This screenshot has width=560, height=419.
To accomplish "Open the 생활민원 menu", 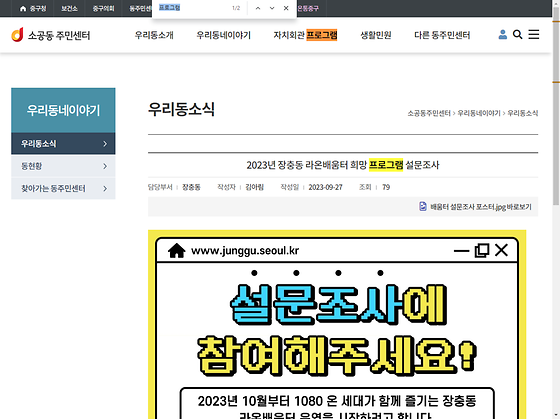I will (x=376, y=35).
